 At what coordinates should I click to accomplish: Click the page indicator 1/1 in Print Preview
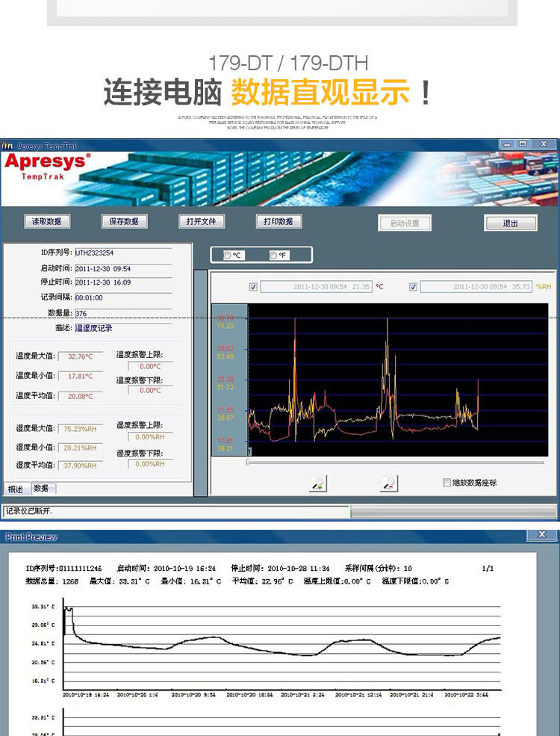click(x=488, y=569)
